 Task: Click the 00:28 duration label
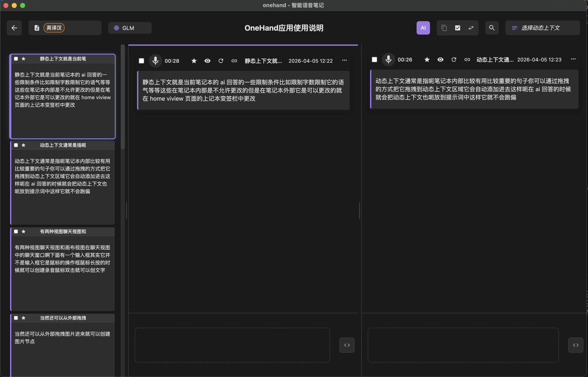point(172,61)
